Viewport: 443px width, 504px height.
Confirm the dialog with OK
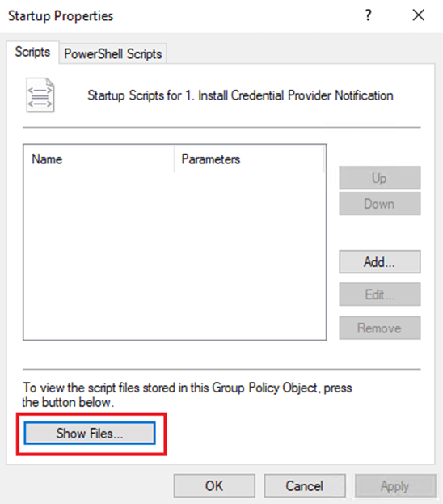tap(214, 485)
